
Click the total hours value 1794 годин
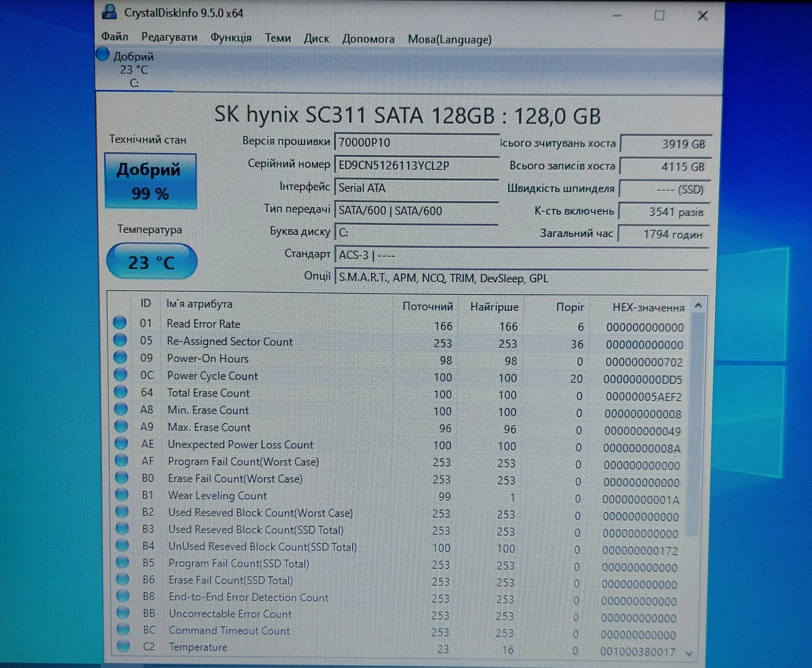pos(664,234)
